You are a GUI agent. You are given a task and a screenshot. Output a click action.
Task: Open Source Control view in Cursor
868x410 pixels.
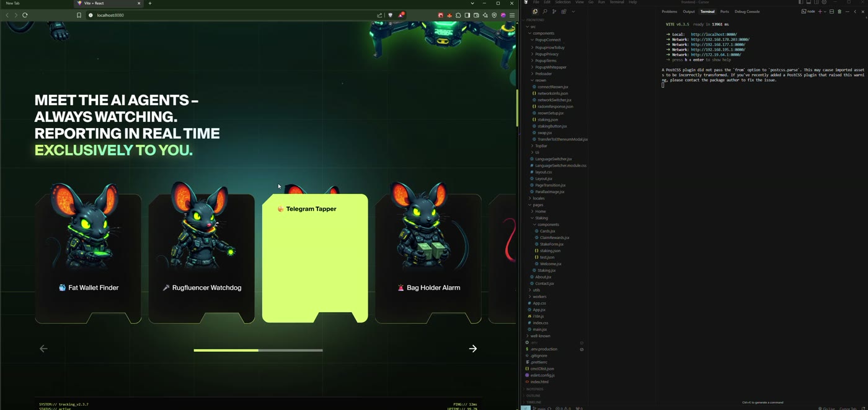[554, 11]
